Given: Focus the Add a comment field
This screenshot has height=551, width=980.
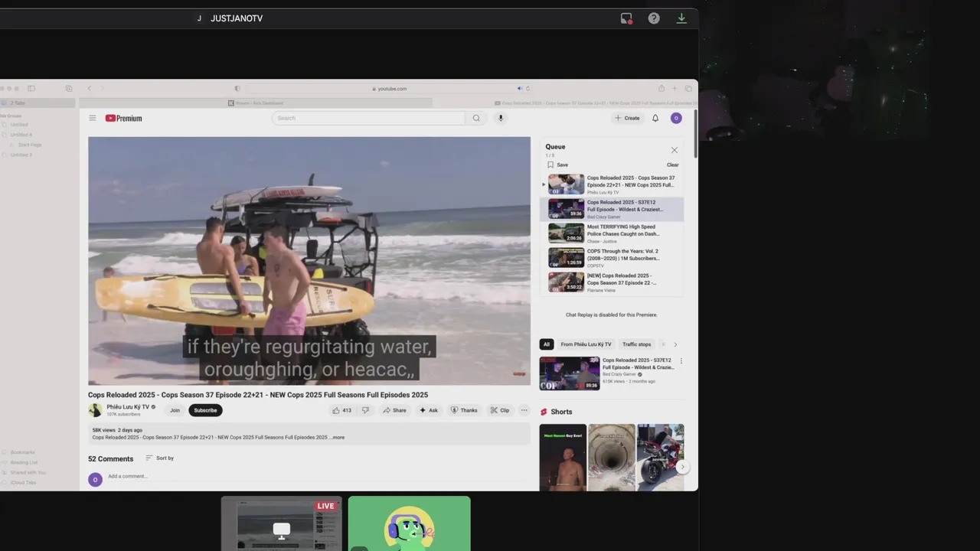Looking at the screenshot, I should (318, 476).
